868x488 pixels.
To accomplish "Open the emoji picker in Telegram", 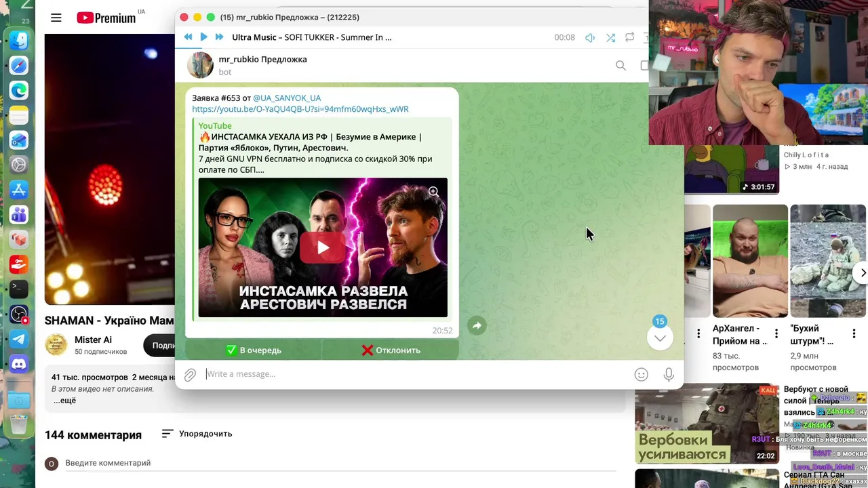I will coord(641,374).
